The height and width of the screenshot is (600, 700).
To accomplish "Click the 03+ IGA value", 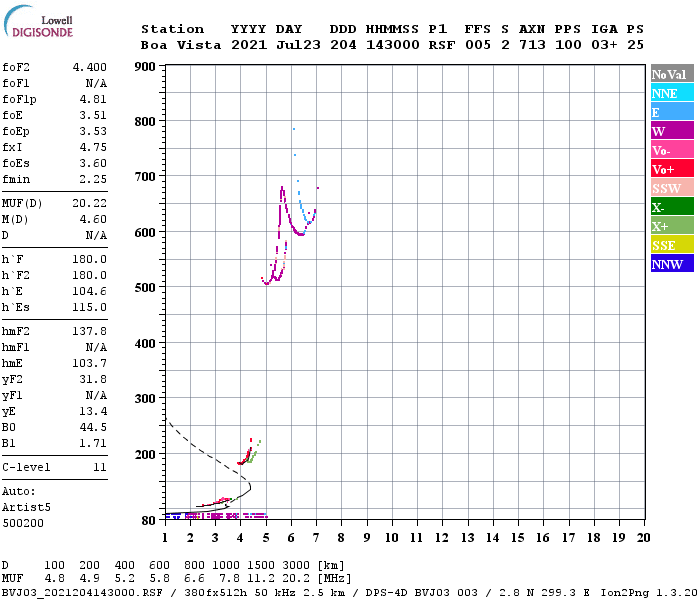I will tap(604, 45).
